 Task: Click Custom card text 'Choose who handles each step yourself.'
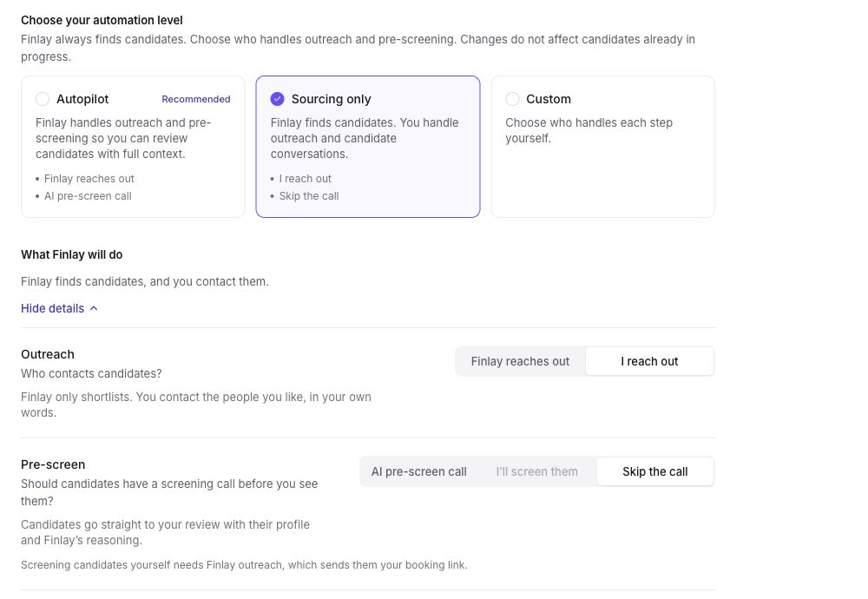[x=589, y=130]
